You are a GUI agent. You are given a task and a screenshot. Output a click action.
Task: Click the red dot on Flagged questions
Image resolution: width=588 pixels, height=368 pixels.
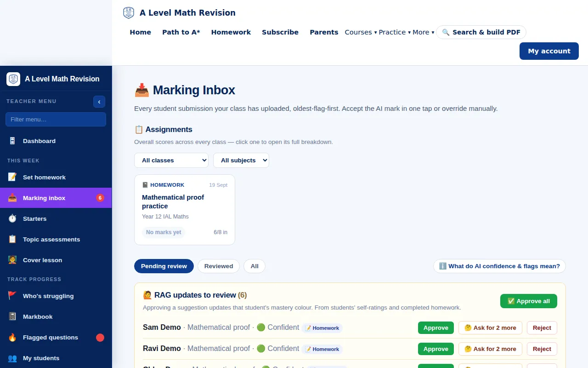[100, 338]
